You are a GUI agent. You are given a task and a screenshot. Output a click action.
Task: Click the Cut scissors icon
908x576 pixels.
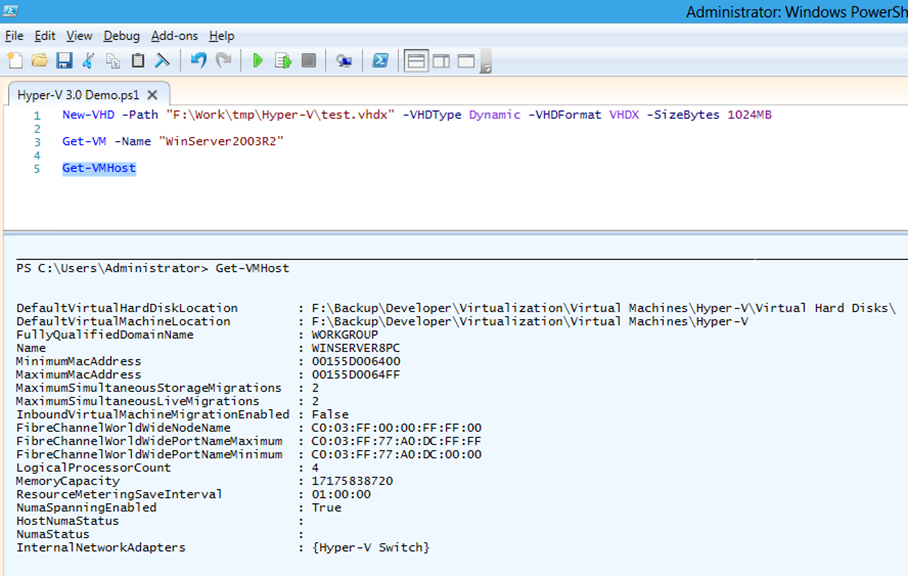pyautogui.click(x=89, y=61)
